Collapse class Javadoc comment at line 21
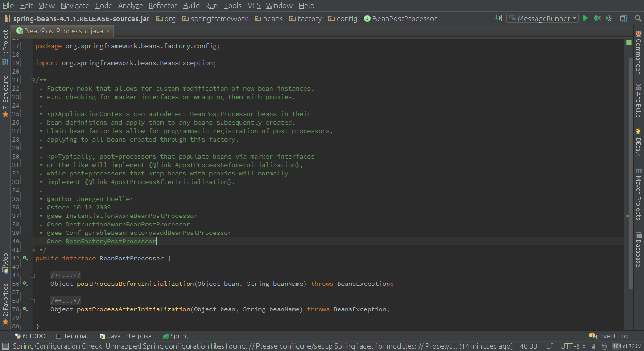 coord(33,80)
